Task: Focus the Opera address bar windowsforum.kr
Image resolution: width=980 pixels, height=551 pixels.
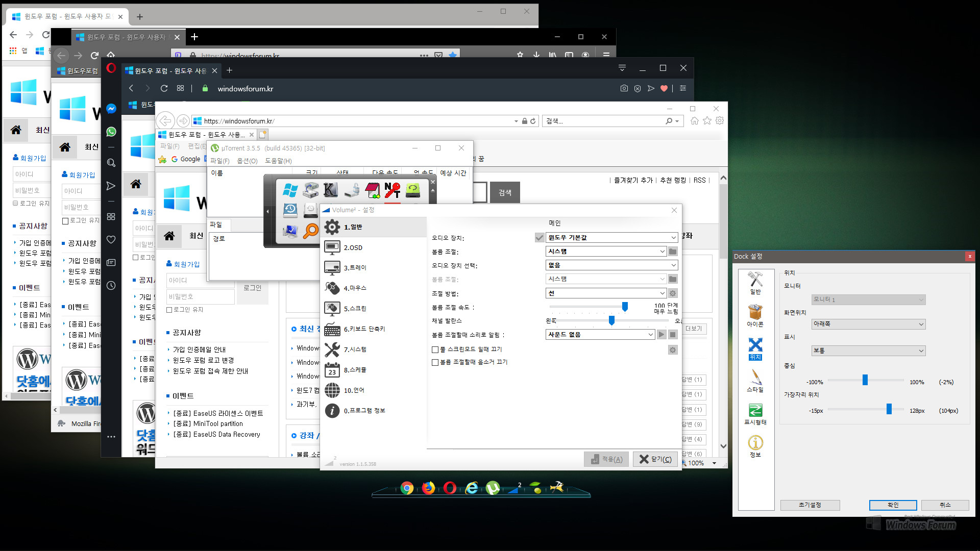Action: (x=246, y=89)
